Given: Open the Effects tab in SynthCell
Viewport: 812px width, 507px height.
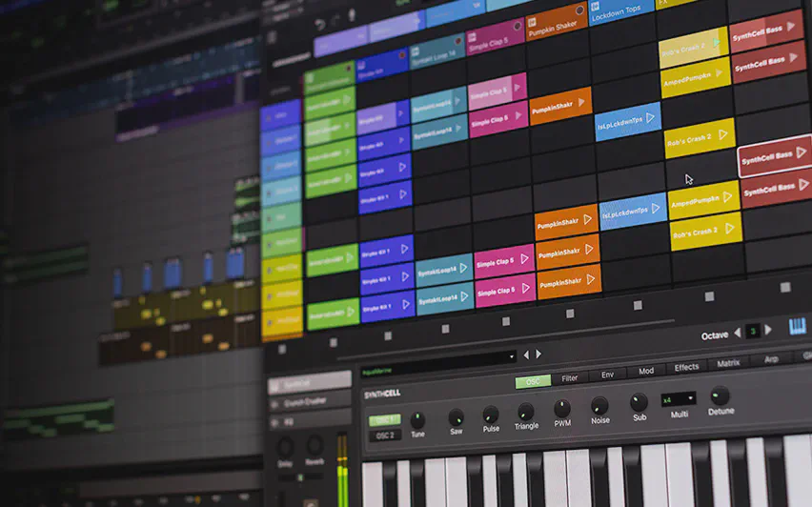Looking at the screenshot, I should (686, 367).
